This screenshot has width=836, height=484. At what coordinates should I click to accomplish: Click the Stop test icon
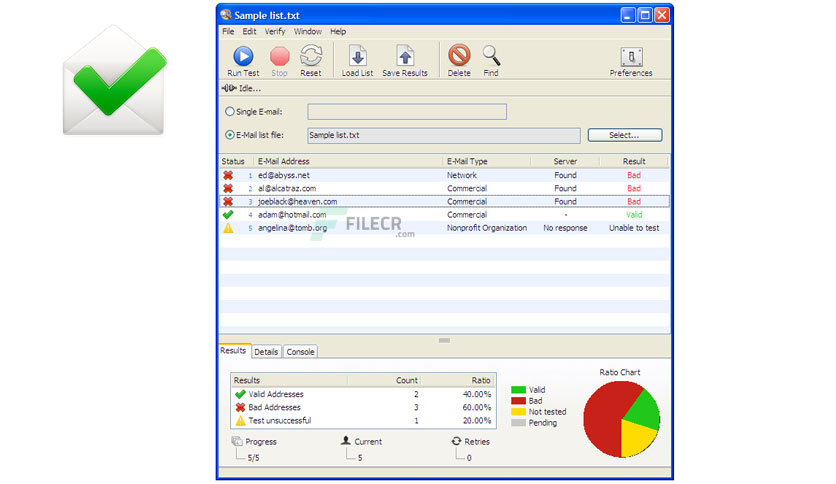279,56
